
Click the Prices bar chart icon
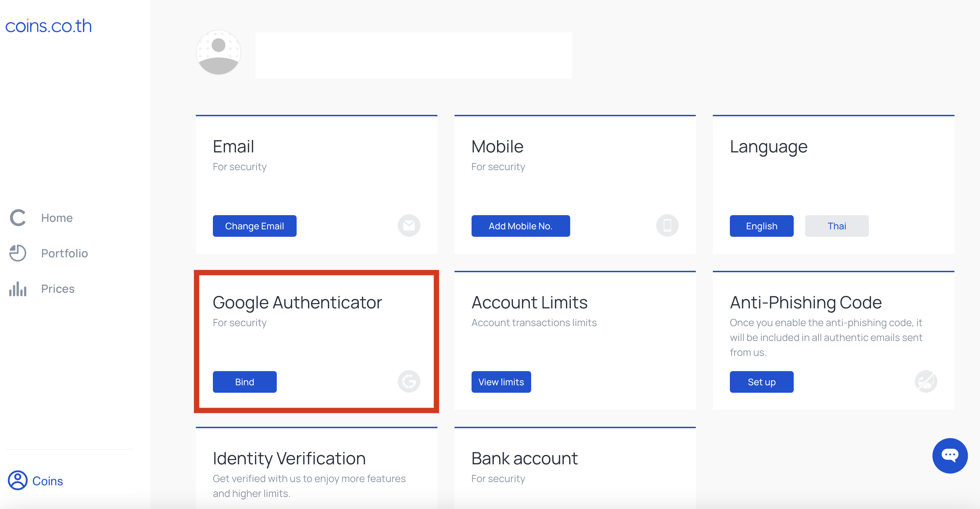click(x=17, y=289)
